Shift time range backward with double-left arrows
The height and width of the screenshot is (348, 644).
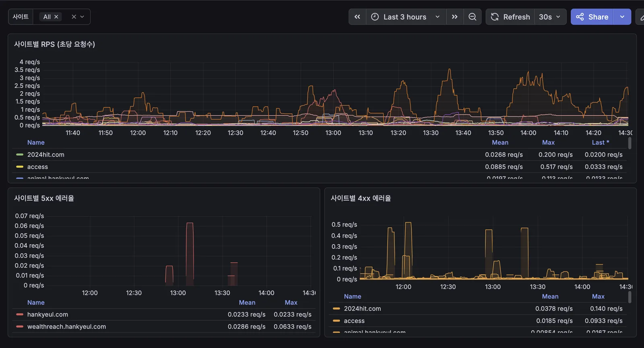click(357, 17)
